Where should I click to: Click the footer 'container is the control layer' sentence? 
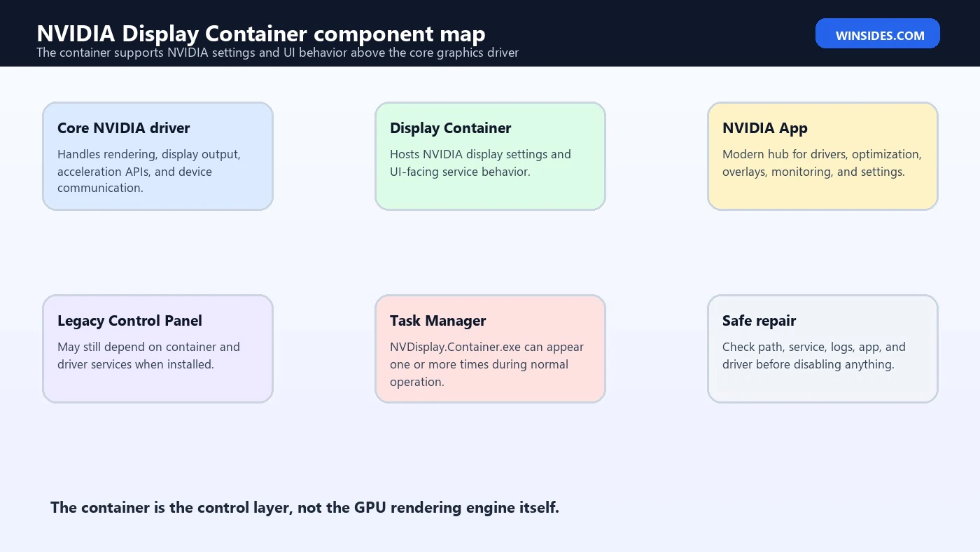(305, 508)
